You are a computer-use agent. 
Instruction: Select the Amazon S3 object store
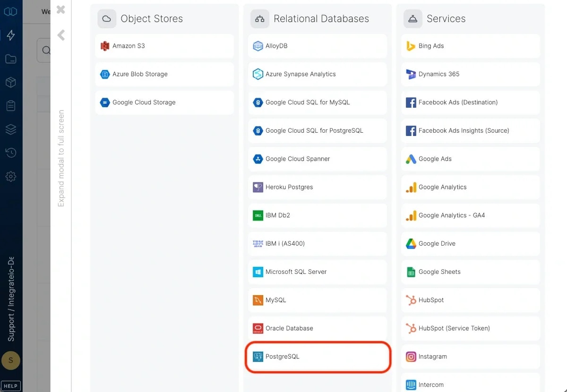(164, 46)
